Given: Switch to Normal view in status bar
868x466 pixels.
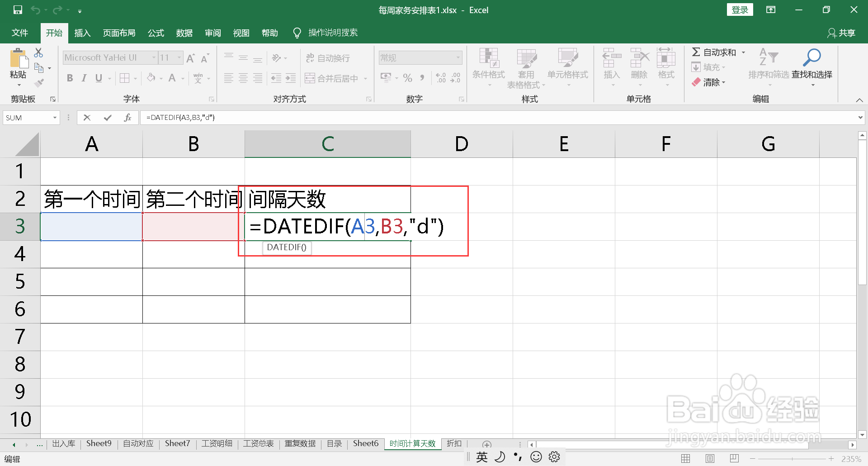Looking at the screenshot, I should coord(686,459).
